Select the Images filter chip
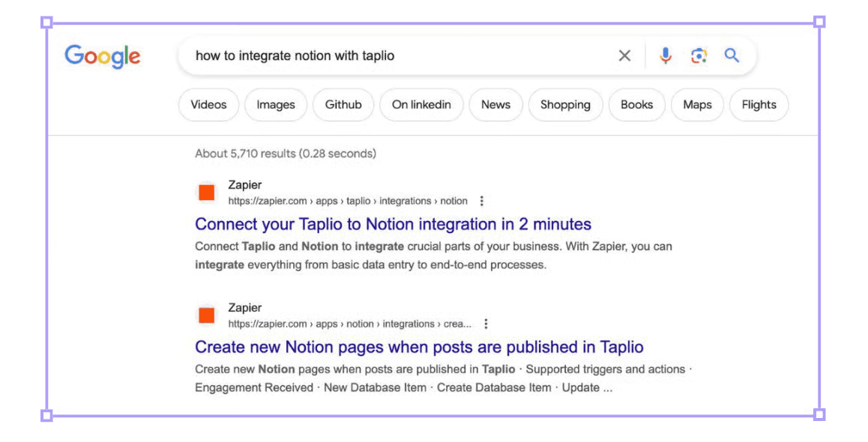The height and width of the screenshot is (442, 868). point(276,105)
